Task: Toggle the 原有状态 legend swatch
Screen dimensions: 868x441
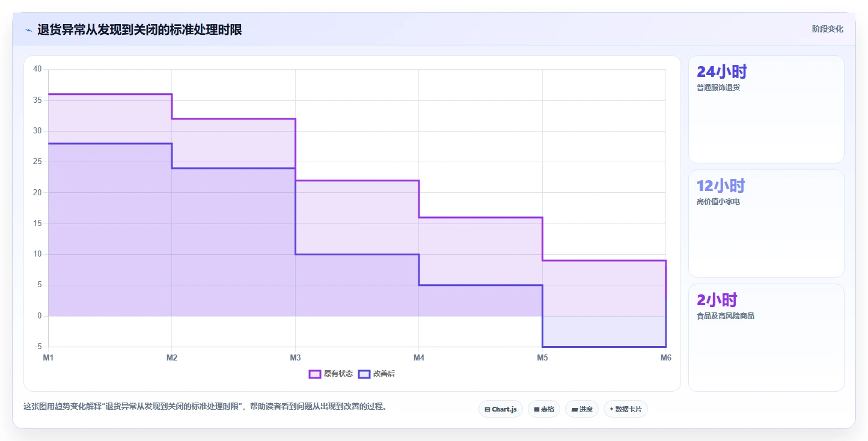Action: point(314,374)
